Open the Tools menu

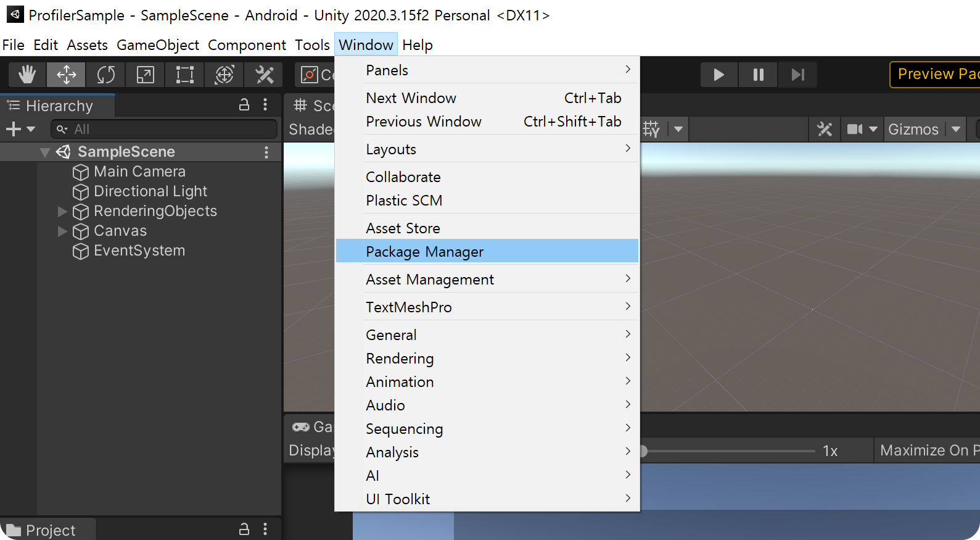point(312,45)
